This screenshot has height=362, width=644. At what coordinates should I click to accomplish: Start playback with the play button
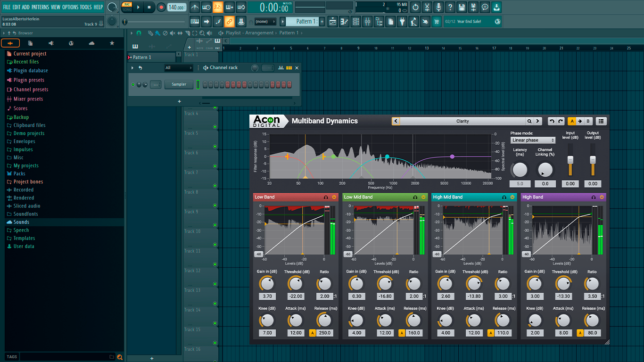pos(139,7)
